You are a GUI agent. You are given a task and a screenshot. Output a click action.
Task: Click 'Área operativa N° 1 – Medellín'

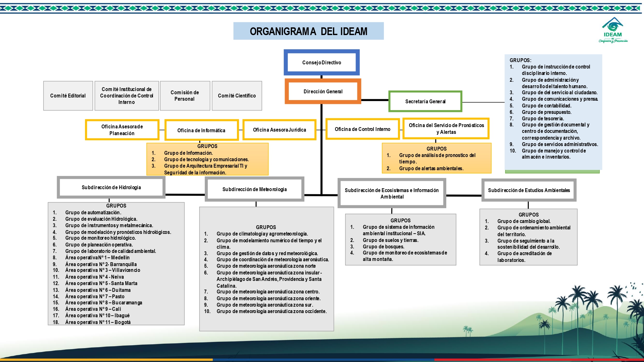98,257
